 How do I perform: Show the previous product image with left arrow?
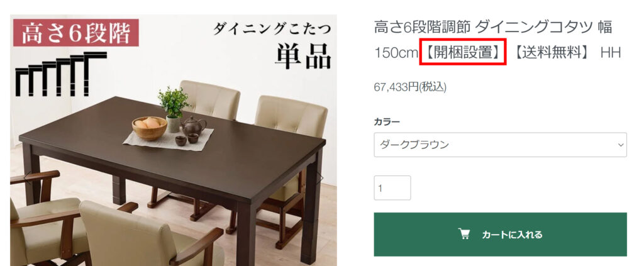pos(27,178)
